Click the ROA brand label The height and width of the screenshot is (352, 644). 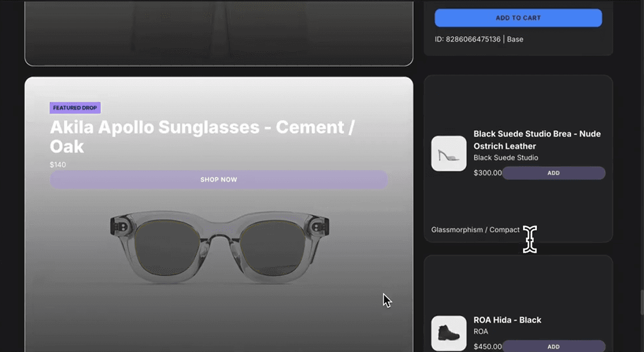click(481, 331)
